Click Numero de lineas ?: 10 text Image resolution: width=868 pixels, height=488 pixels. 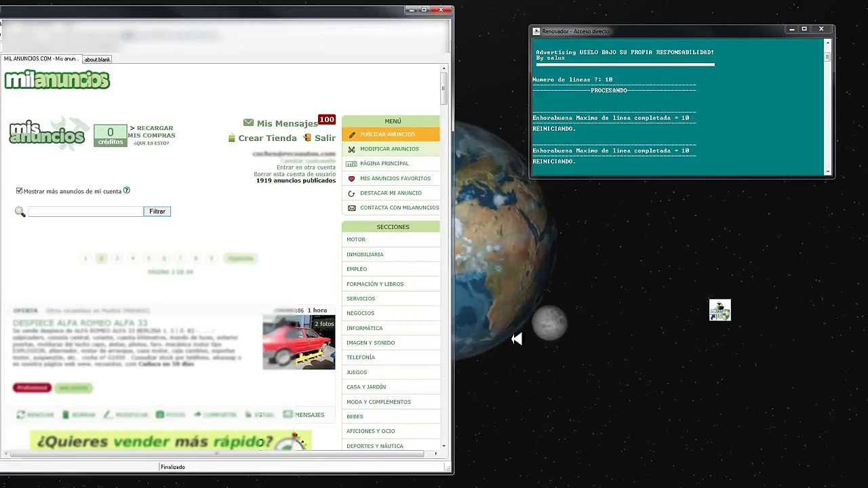(x=572, y=80)
